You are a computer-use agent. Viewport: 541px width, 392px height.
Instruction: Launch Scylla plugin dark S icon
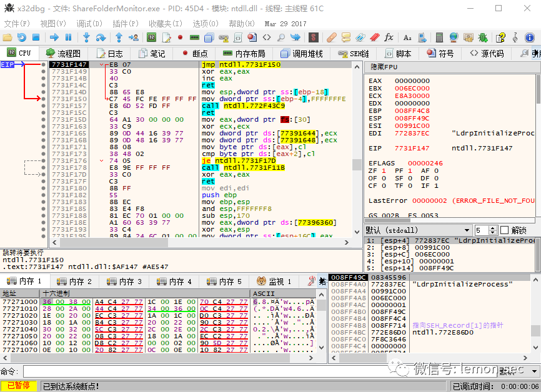point(313,37)
